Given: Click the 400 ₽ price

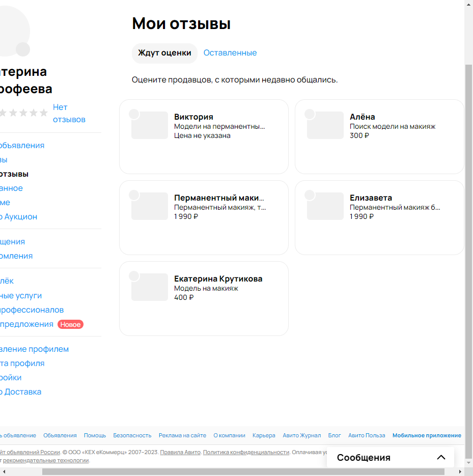Looking at the screenshot, I should 183,297.
